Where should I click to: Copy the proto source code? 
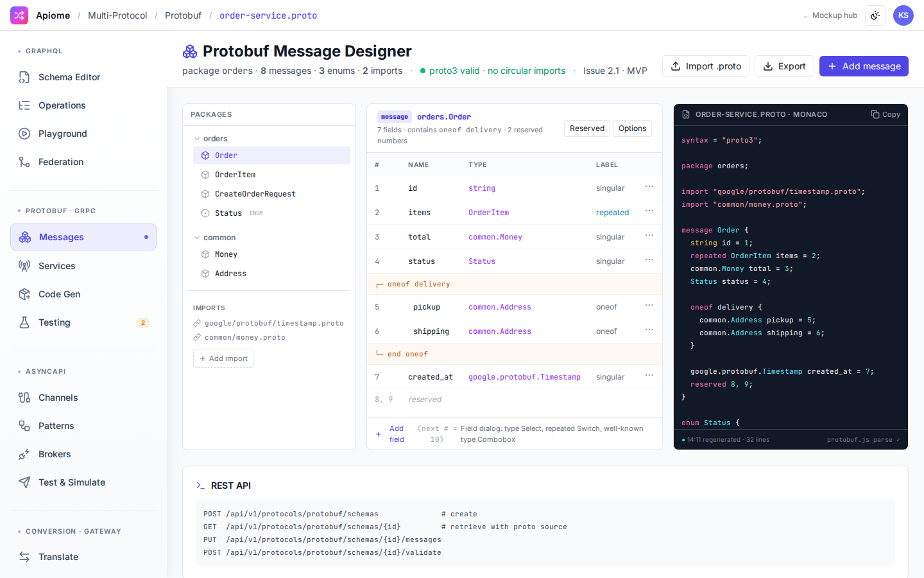click(x=886, y=114)
